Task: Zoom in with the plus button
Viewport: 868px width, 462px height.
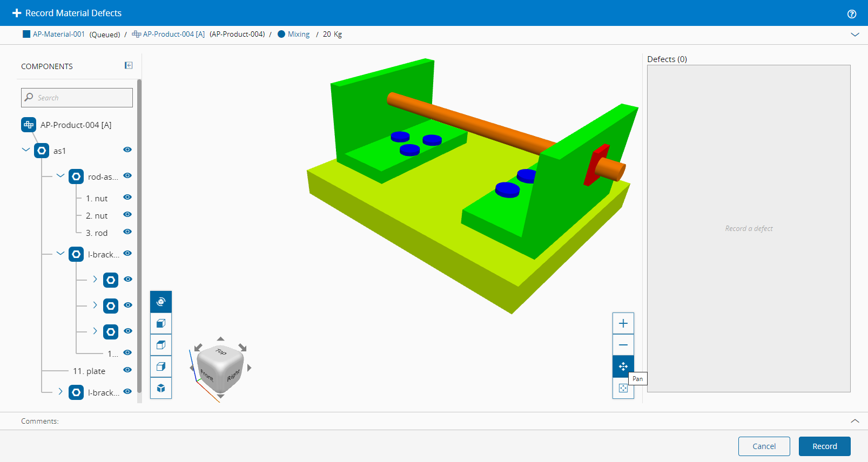Action: pos(623,323)
